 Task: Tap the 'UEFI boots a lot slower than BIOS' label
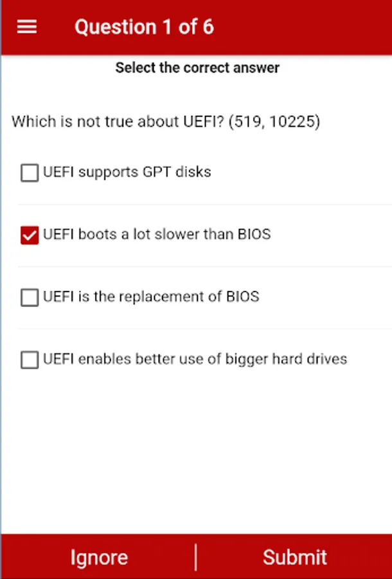tap(157, 234)
